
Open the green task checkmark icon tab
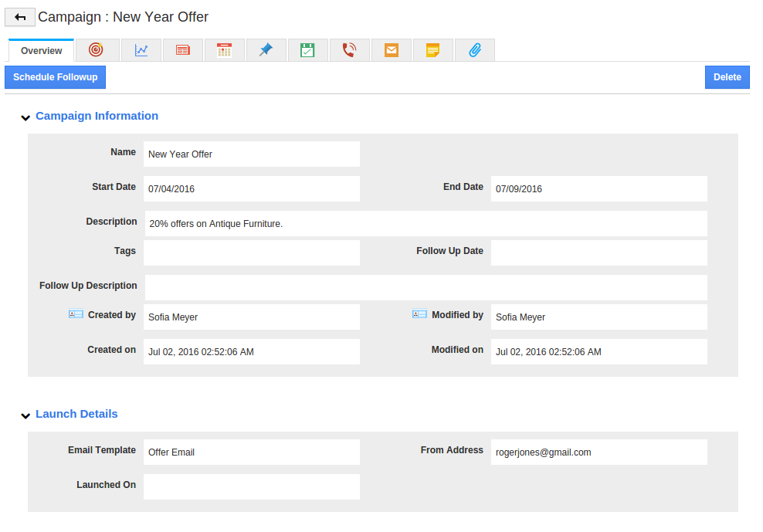pyautogui.click(x=307, y=50)
